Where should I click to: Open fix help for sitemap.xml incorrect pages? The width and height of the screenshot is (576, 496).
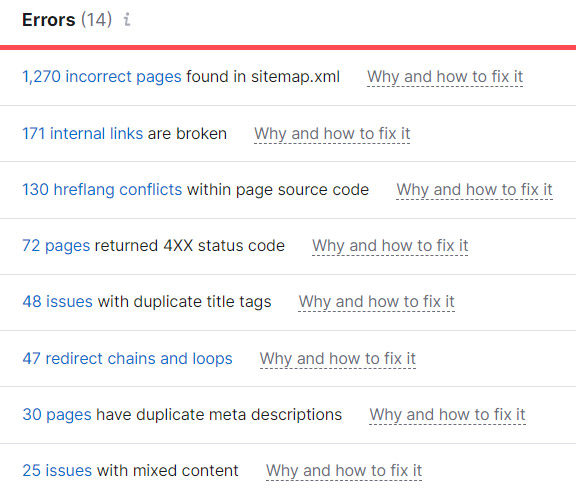[x=445, y=77]
